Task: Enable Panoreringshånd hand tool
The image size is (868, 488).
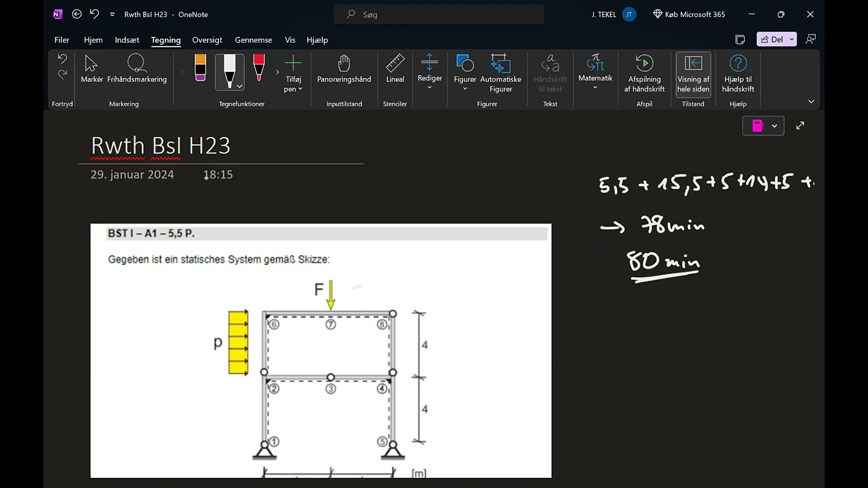Action: tap(344, 69)
